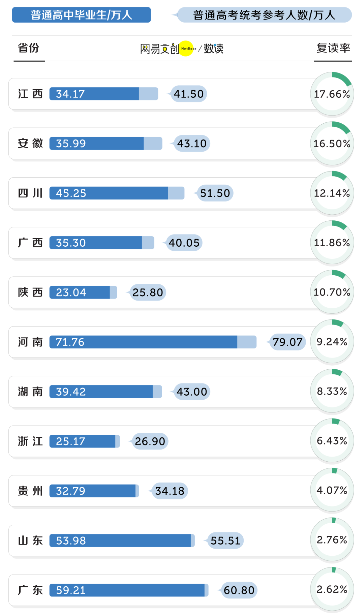Click Sichuan's 12.14% donut chart
The height and width of the screenshot is (616, 364).
[332, 193]
